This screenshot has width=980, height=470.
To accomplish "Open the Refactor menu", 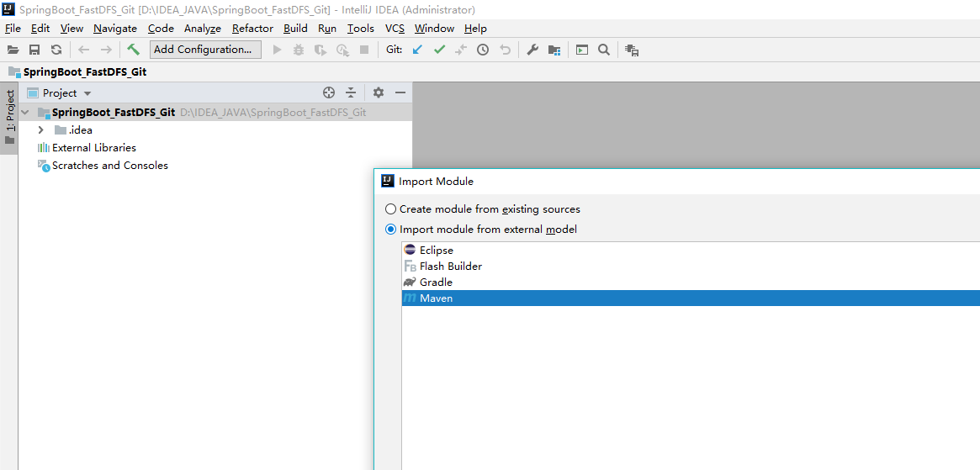I will coord(252,29).
